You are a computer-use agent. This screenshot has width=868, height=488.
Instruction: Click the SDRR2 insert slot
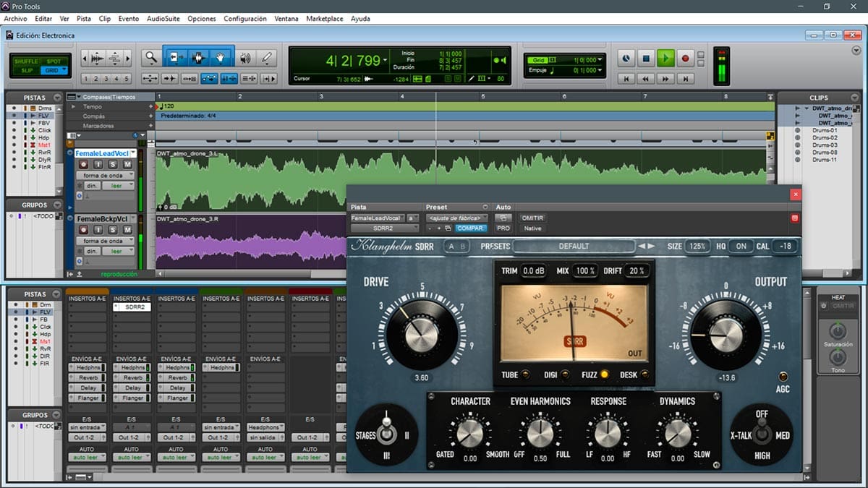click(x=132, y=307)
